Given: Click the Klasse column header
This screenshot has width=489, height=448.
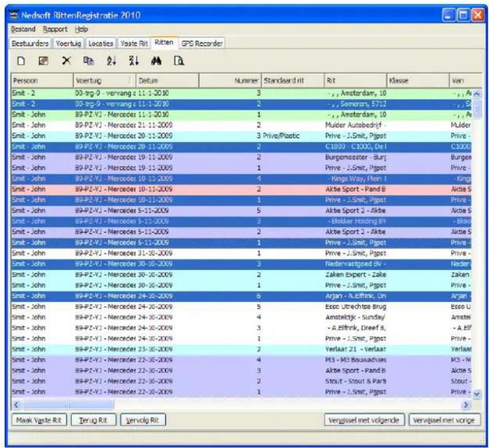Looking at the screenshot, I should 418,81.
